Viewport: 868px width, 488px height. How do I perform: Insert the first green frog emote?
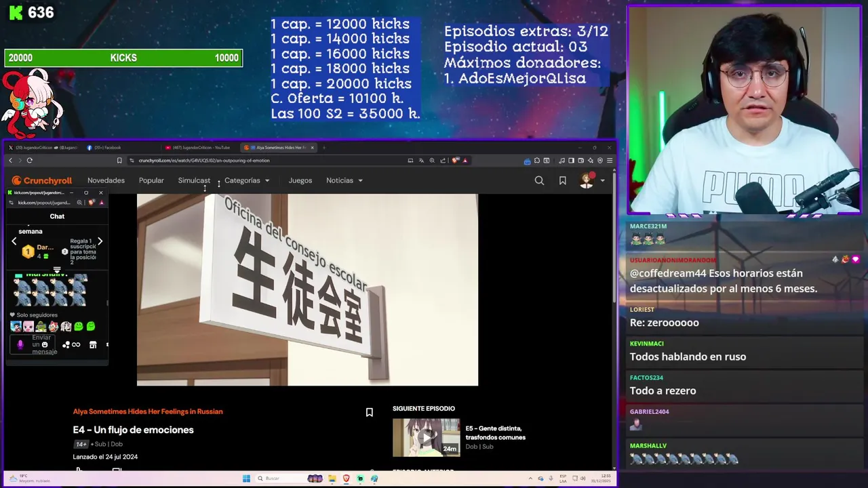(x=79, y=326)
